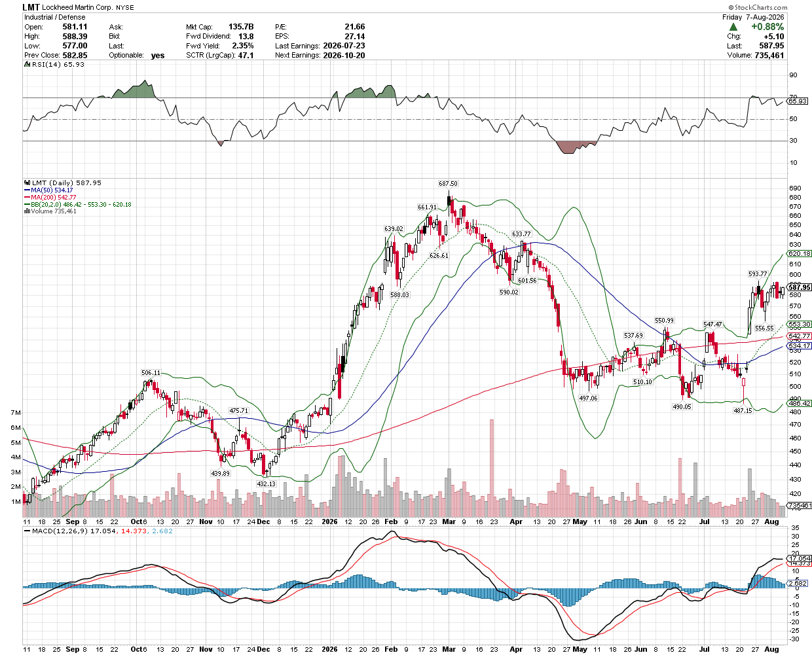Click the 506.11 October high label
Screen dimensions: 812x655
[151, 373]
